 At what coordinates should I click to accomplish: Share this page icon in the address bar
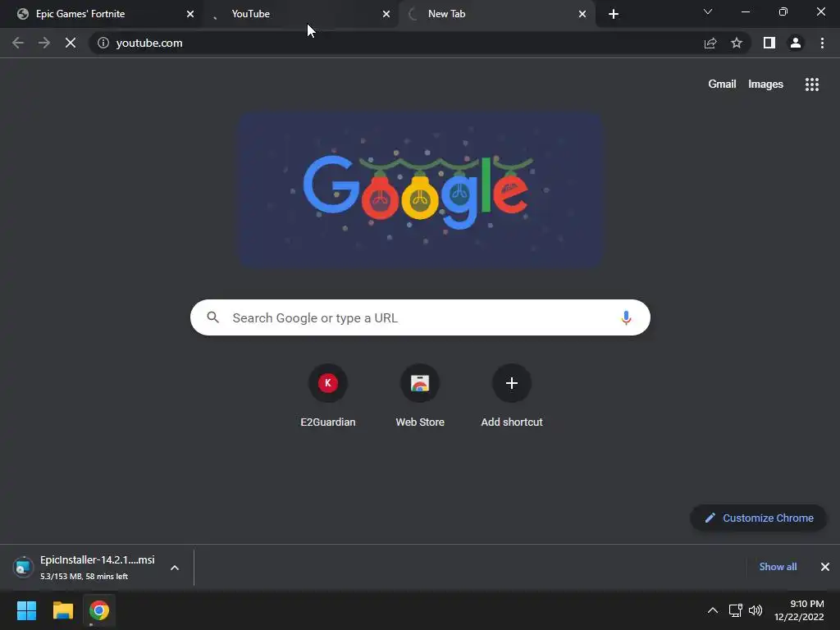[x=710, y=43]
